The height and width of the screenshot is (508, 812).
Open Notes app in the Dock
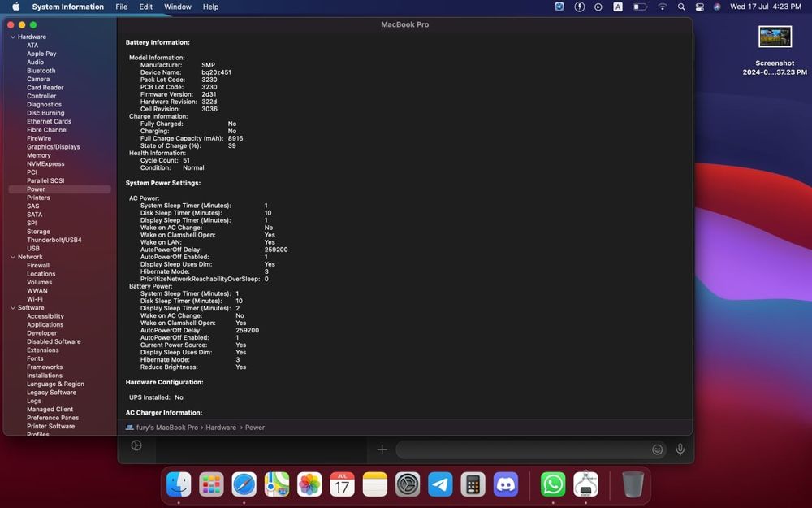tap(375, 484)
